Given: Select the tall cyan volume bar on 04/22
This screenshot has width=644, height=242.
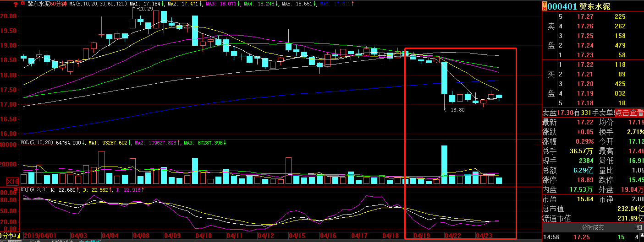Looking at the screenshot, I should [x=444, y=165].
